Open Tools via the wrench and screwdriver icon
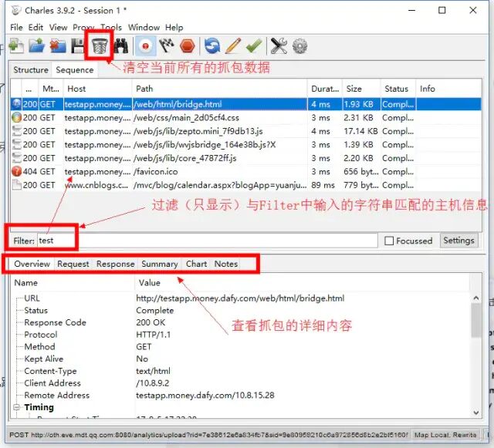 279,46
